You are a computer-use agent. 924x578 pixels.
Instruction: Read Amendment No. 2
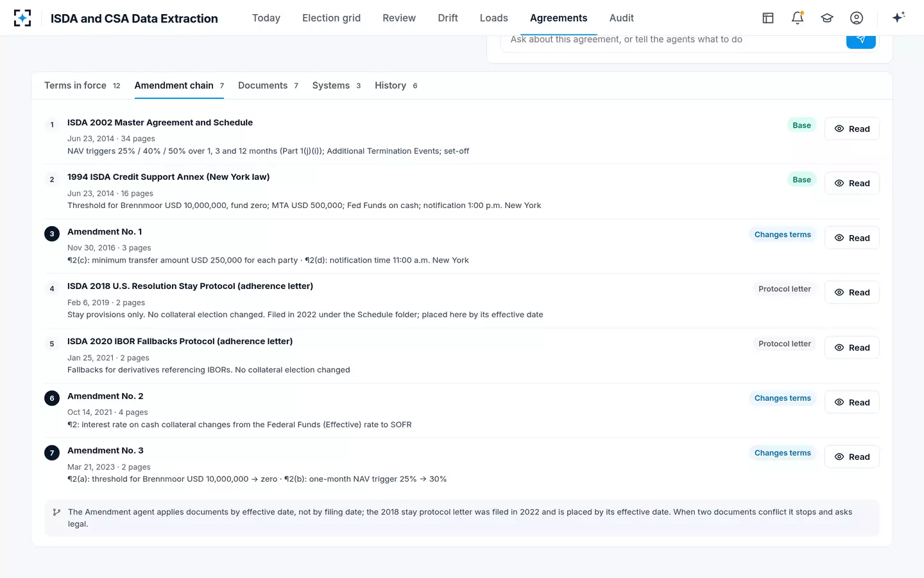click(x=852, y=402)
